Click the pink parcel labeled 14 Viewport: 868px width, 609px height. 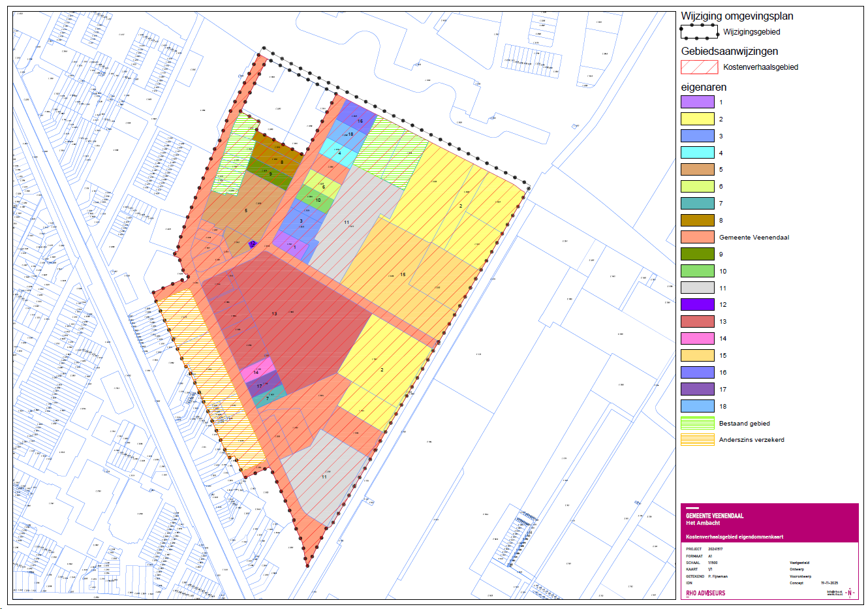coord(256,370)
